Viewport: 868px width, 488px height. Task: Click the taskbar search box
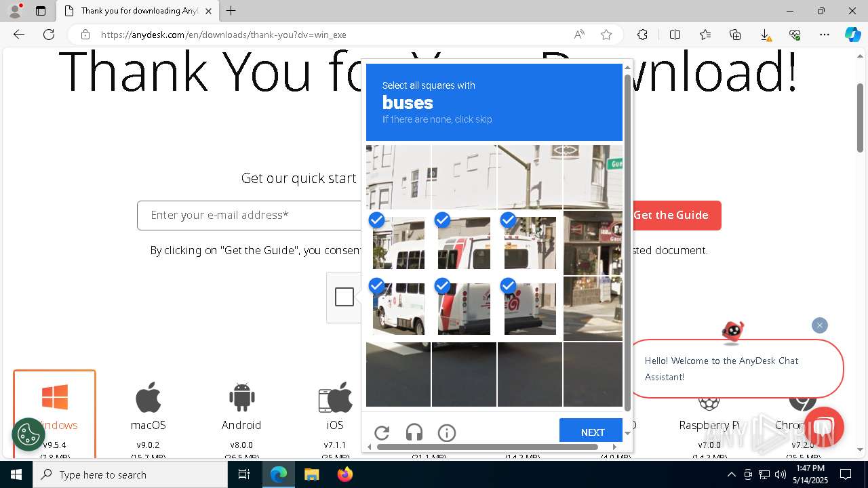[x=130, y=474]
